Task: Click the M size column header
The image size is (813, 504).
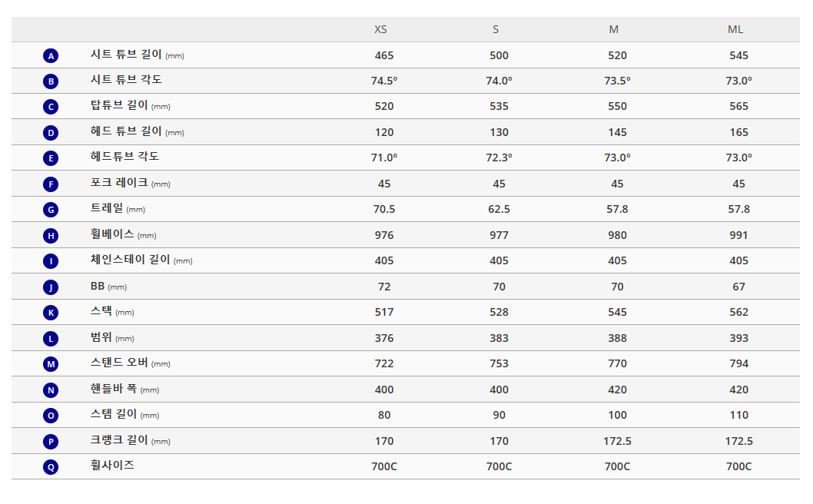Action: click(614, 30)
